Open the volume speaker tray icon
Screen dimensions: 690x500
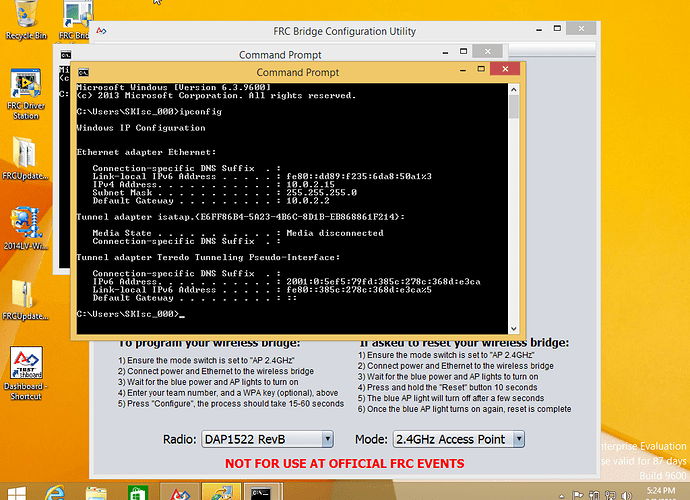point(627,496)
